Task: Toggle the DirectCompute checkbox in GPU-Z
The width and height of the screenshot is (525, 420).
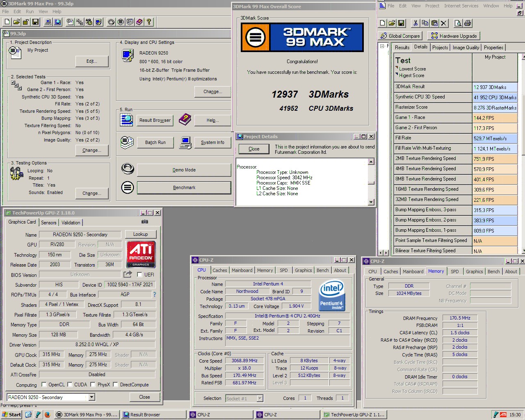Action: click(x=116, y=384)
